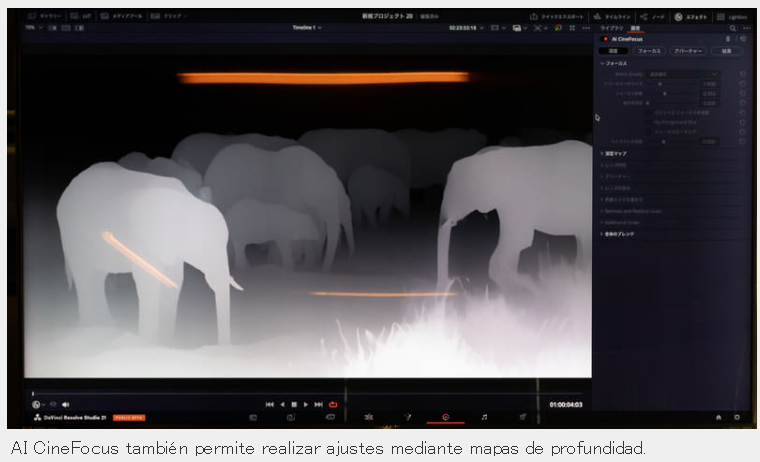The image size is (760, 462).
Task: Open the Fairlight music note page
Action: (x=484, y=417)
